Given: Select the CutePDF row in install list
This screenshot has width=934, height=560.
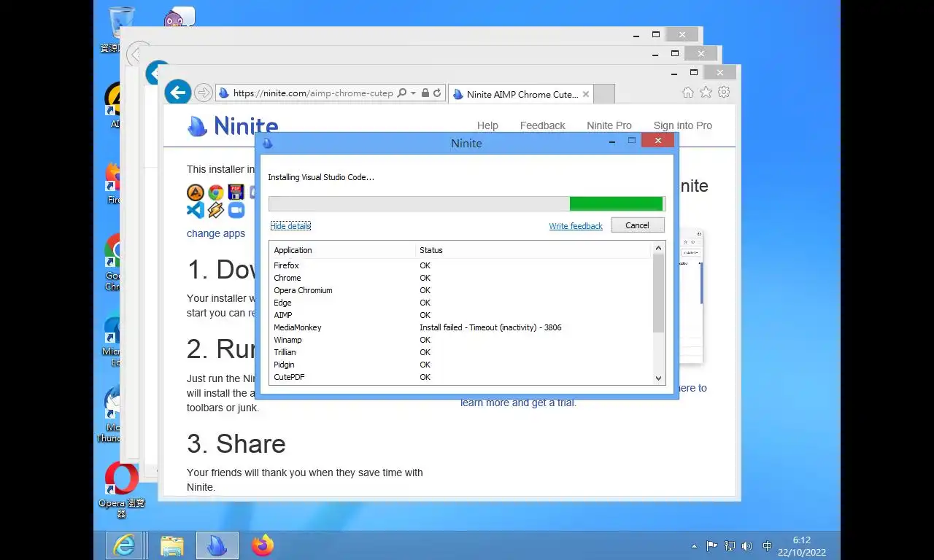Looking at the screenshot, I should click(x=460, y=377).
